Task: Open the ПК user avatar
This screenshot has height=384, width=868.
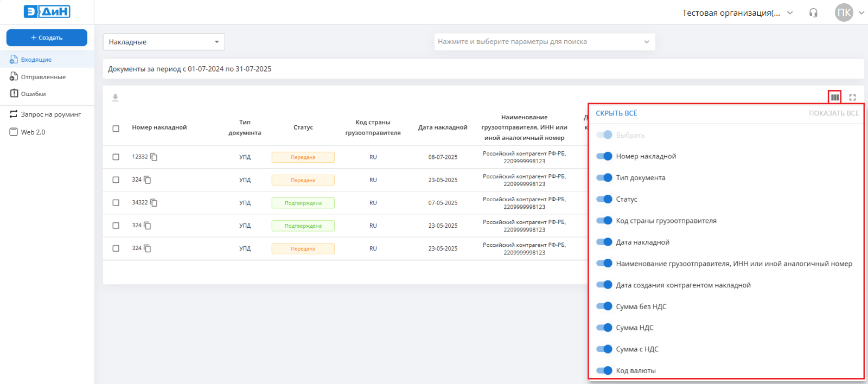Action: pos(844,13)
